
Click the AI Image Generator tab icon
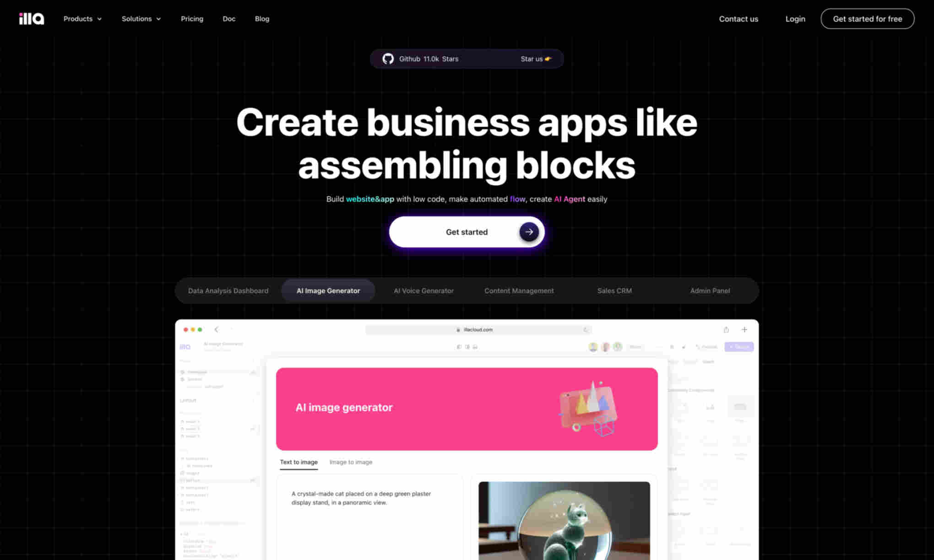[x=328, y=290]
